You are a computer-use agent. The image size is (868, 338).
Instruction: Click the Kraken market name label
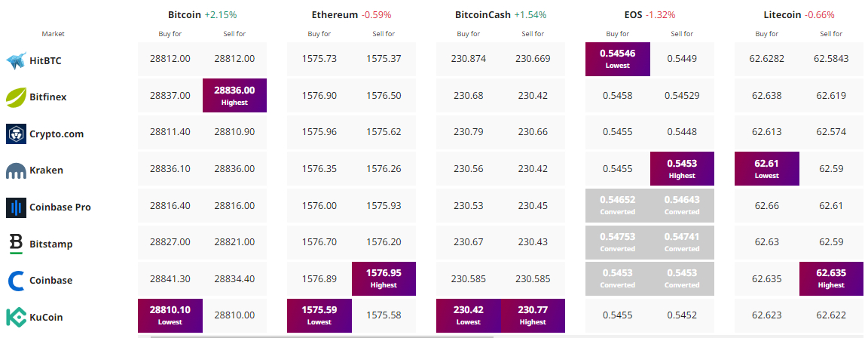click(46, 171)
